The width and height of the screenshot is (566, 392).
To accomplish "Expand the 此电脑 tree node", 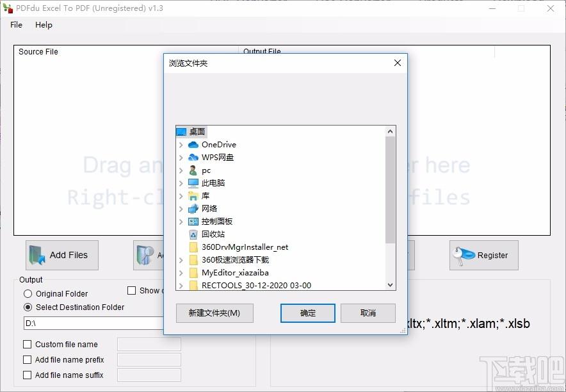I will coord(181,183).
